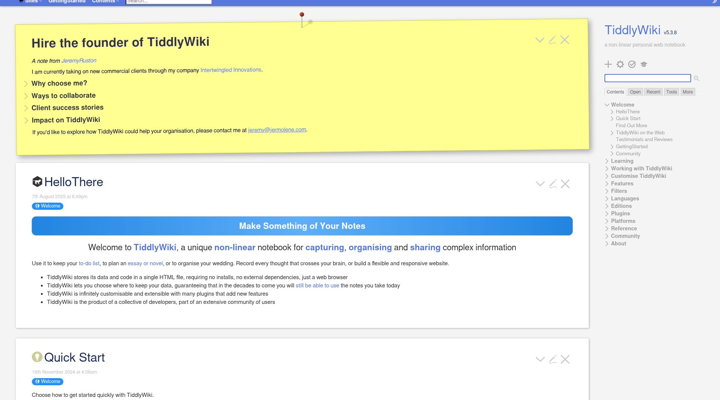The image size is (720, 400).
Task: Open the 'sharing' link
Action: pos(425,248)
